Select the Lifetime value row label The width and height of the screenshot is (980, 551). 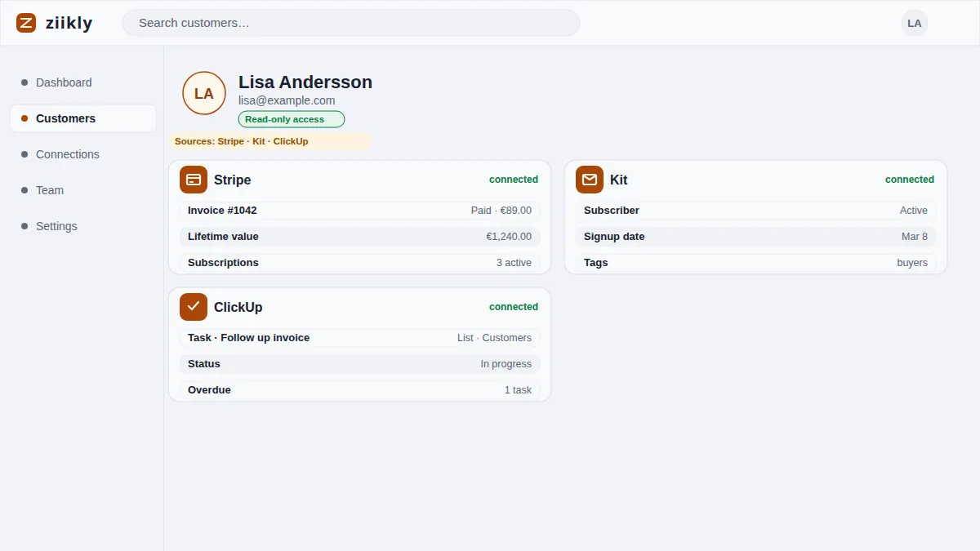(223, 237)
